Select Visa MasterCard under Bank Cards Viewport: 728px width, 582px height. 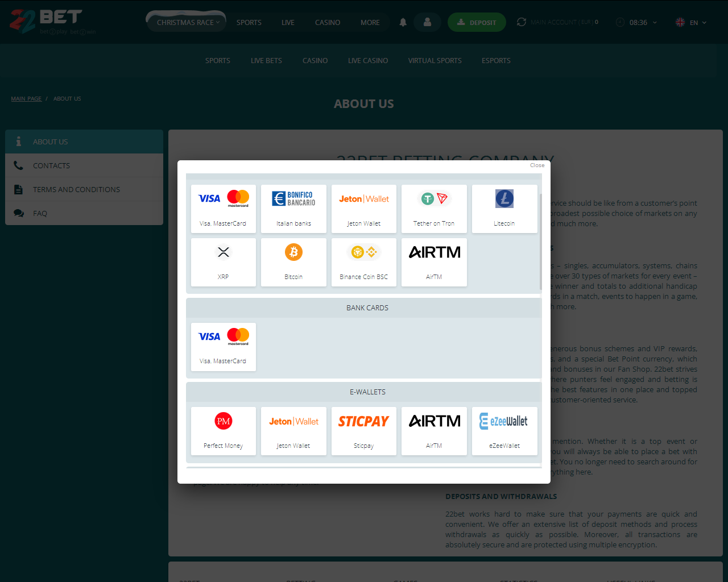(224, 347)
